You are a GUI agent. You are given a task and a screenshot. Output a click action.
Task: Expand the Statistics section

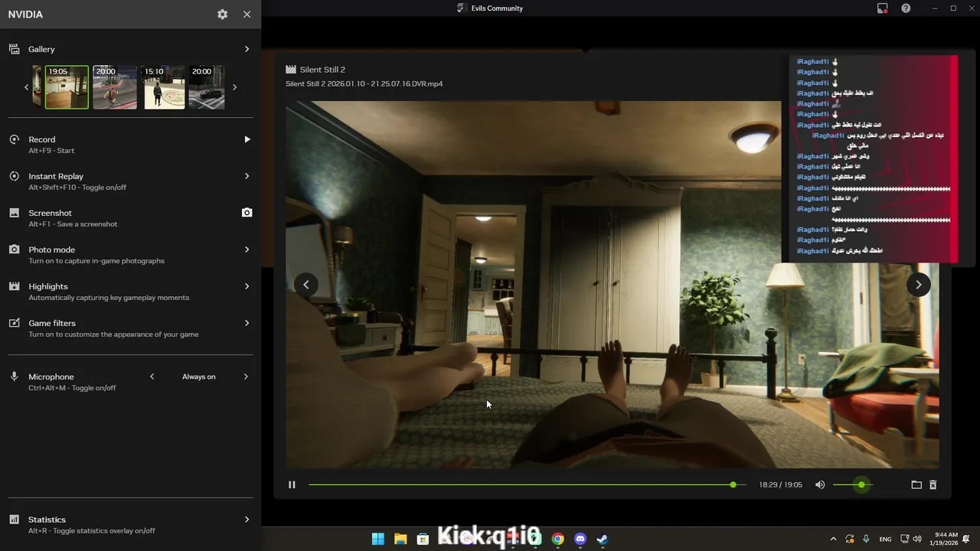tap(247, 520)
